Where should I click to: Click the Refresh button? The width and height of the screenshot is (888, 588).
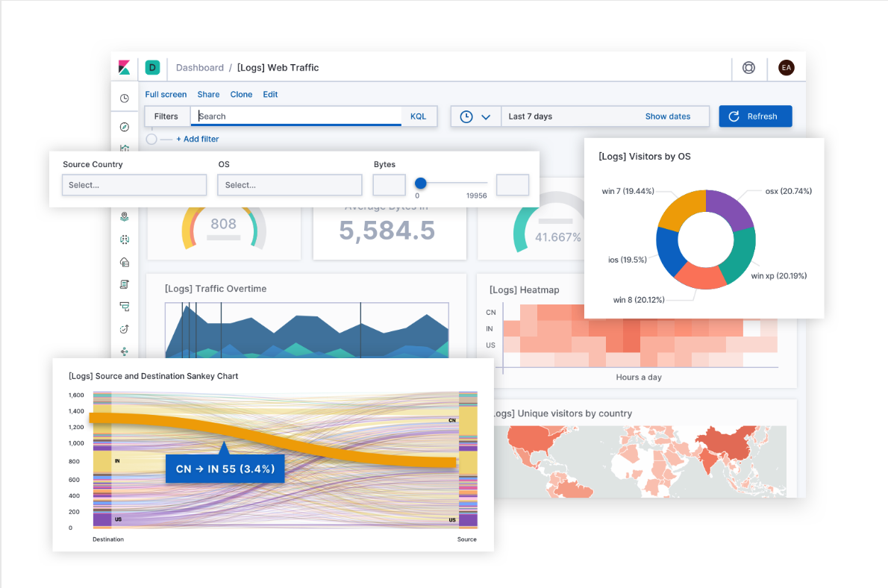[x=755, y=116]
